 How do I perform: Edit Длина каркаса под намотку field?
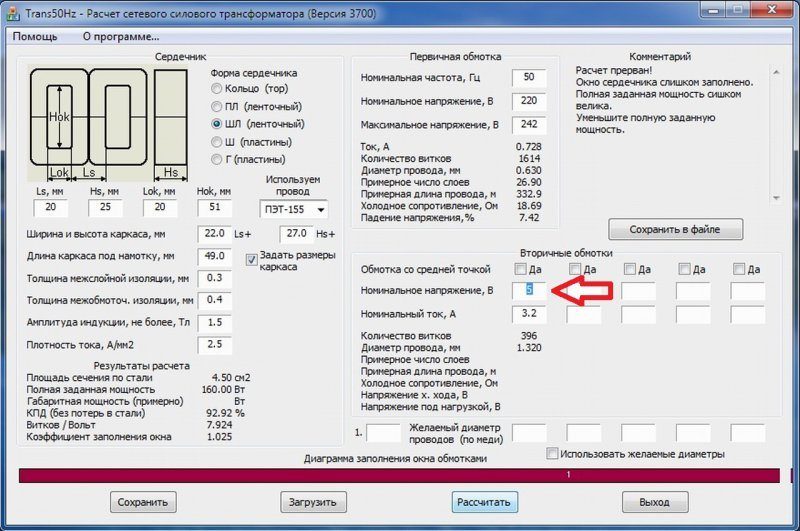pos(215,256)
